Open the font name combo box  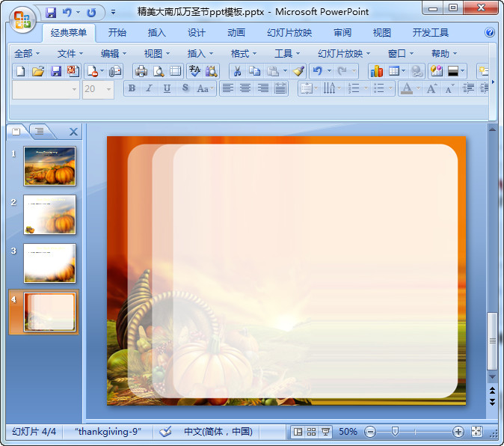pyautogui.click(x=46, y=89)
